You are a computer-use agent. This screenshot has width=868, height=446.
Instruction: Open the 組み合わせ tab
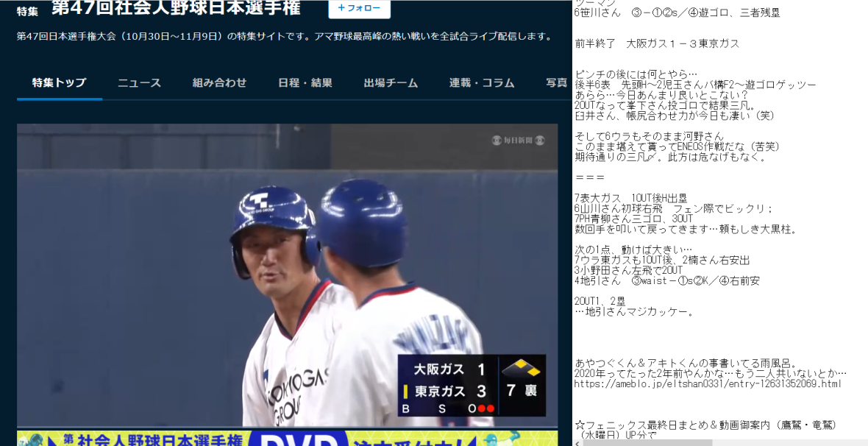[220, 83]
